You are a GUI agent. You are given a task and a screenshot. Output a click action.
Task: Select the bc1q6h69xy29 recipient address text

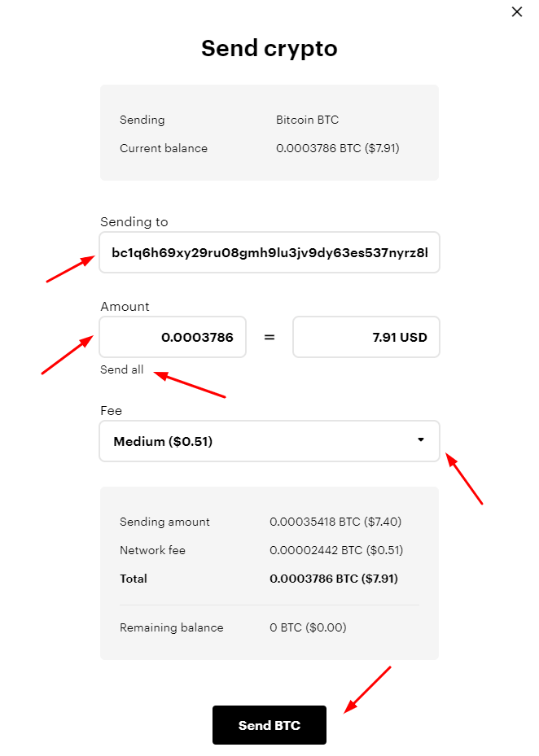coord(269,252)
